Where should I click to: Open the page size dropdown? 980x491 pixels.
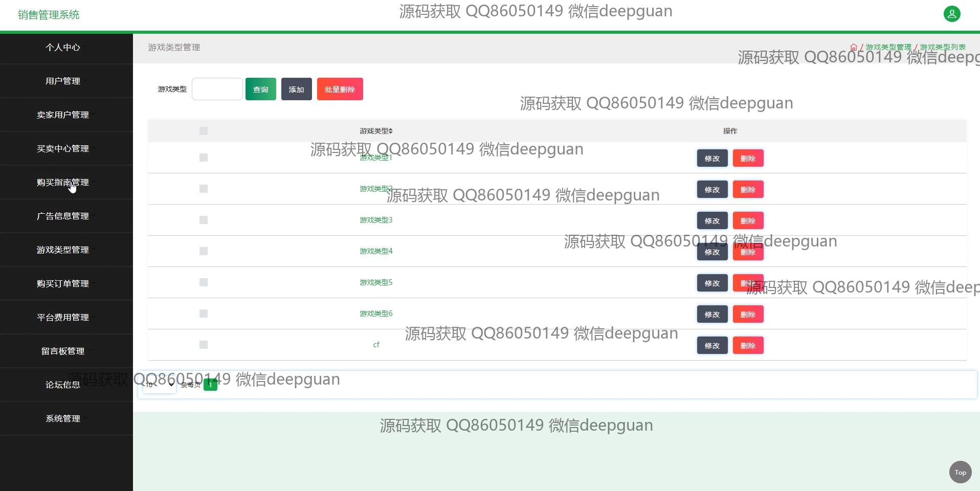point(159,385)
